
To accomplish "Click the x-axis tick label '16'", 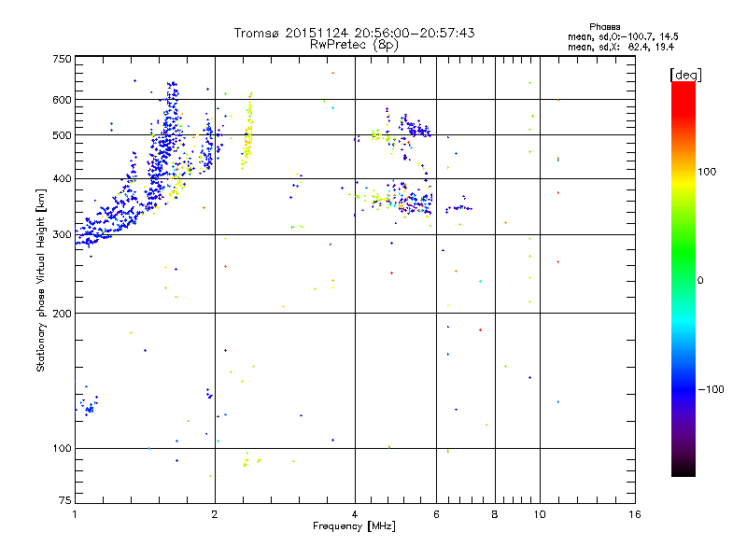I will (635, 514).
